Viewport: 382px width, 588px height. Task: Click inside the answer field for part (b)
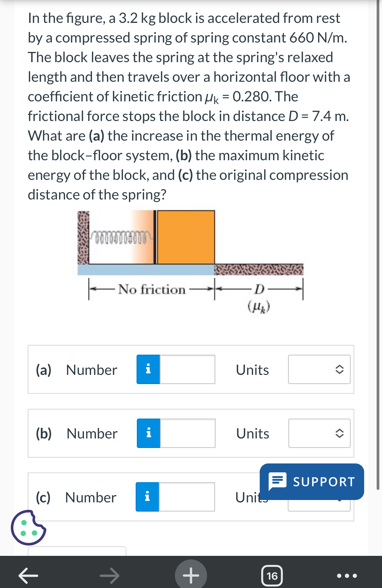pyautogui.click(x=187, y=433)
